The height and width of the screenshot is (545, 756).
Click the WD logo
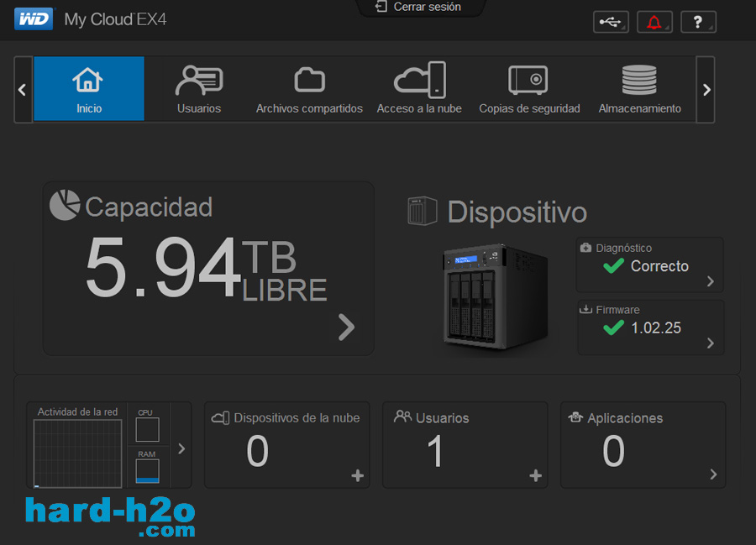pyautogui.click(x=34, y=18)
